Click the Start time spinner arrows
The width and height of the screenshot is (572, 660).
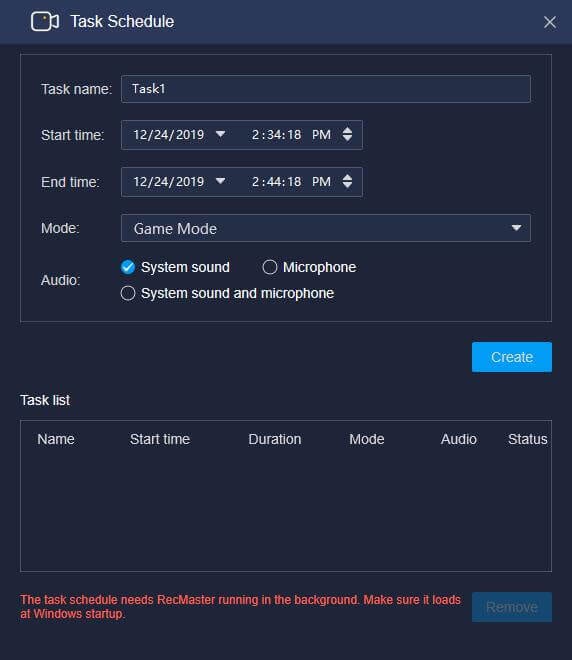point(347,135)
